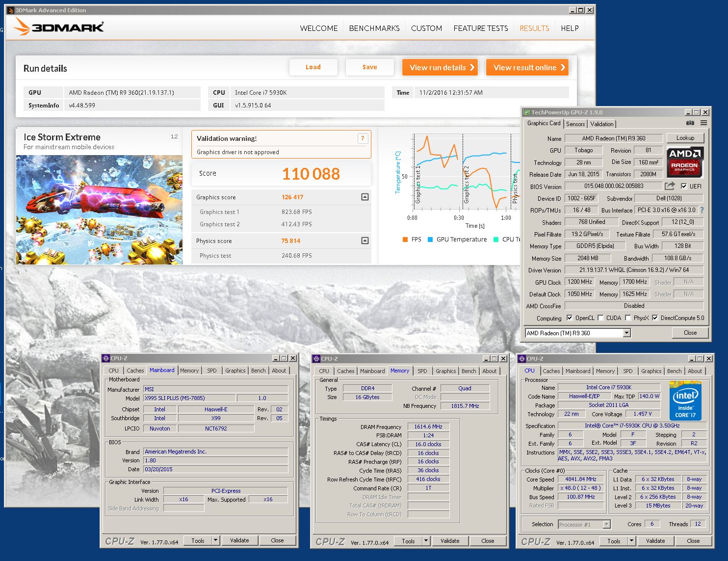
Task: Toggle OpenCL computing checkbox
Action: pyautogui.click(x=569, y=318)
